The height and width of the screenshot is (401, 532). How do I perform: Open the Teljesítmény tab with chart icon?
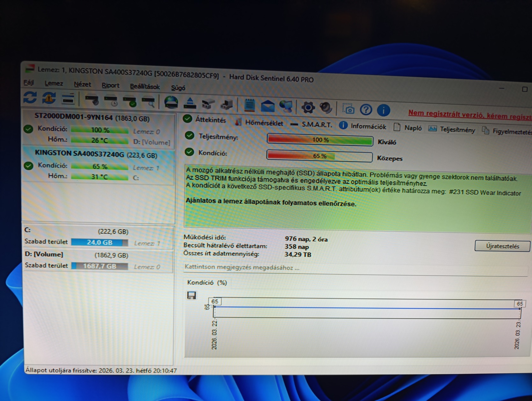click(452, 129)
